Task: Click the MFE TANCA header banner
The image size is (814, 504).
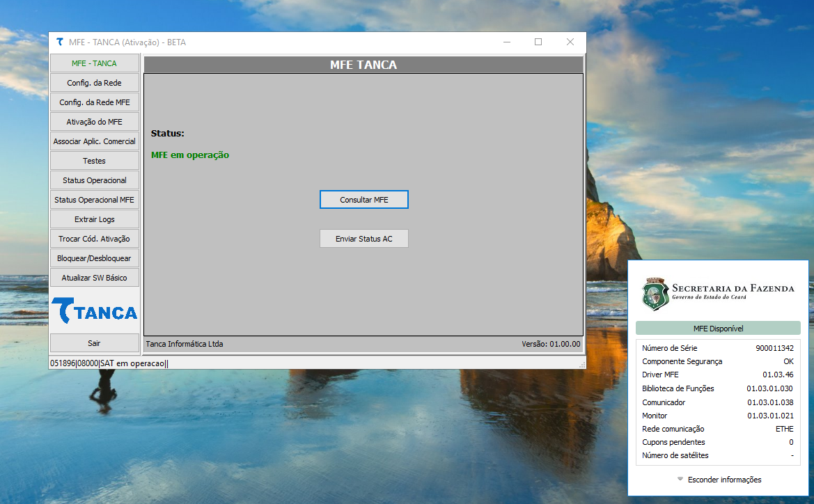Action: [x=363, y=64]
